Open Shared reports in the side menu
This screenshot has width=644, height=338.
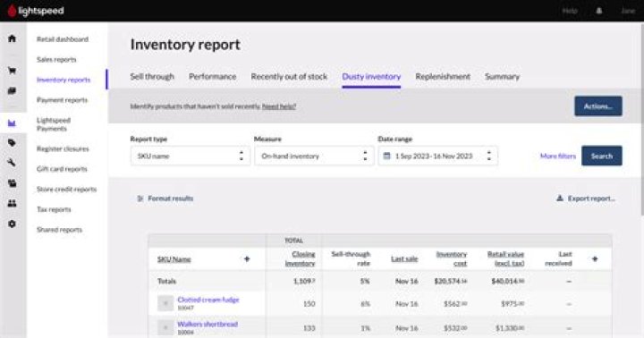tap(59, 230)
